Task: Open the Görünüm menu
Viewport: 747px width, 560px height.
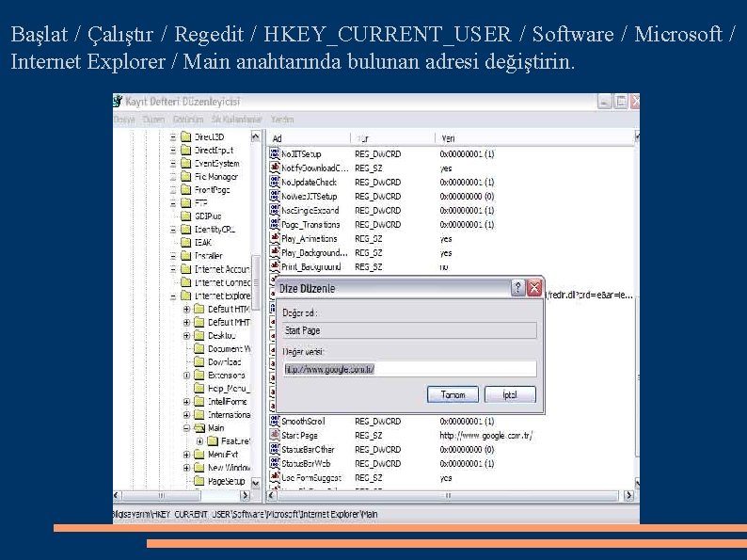Action: [x=188, y=120]
